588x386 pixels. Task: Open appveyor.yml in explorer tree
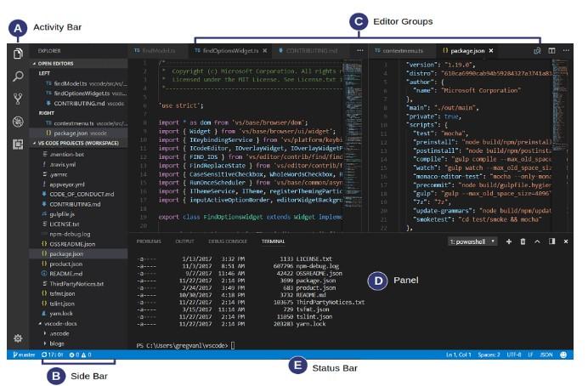click(79, 184)
